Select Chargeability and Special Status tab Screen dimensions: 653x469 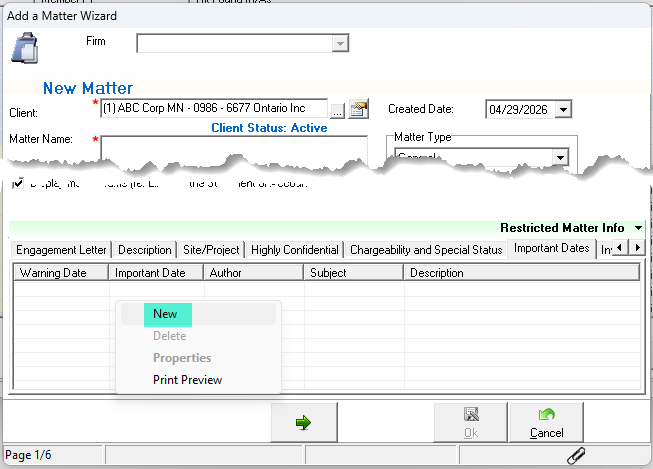pyautogui.click(x=426, y=250)
